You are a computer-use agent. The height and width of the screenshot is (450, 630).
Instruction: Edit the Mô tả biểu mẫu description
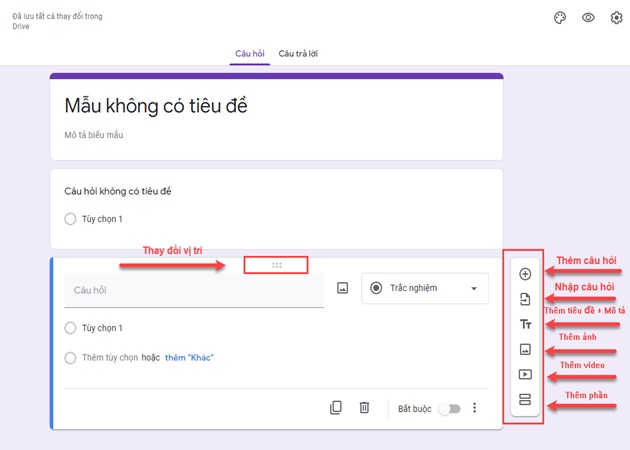click(x=94, y=135)
